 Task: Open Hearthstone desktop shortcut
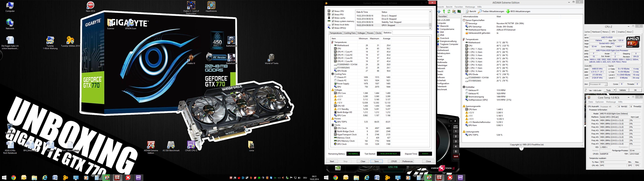tap(211, 5)
